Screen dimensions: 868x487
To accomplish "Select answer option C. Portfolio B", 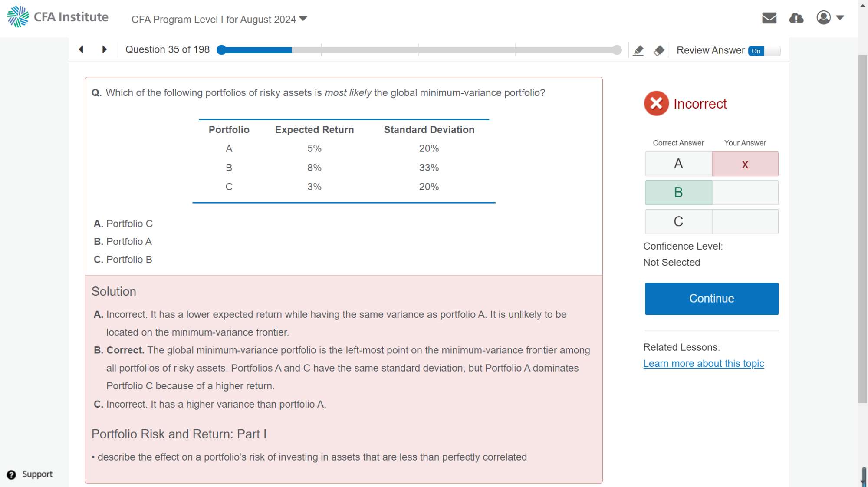I will coord(123,260).
